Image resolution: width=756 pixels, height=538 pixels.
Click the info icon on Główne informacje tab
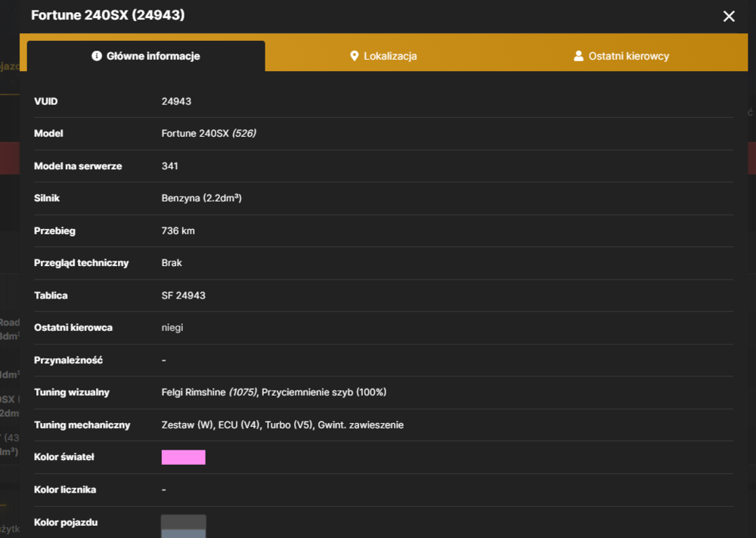click(97, 56)
